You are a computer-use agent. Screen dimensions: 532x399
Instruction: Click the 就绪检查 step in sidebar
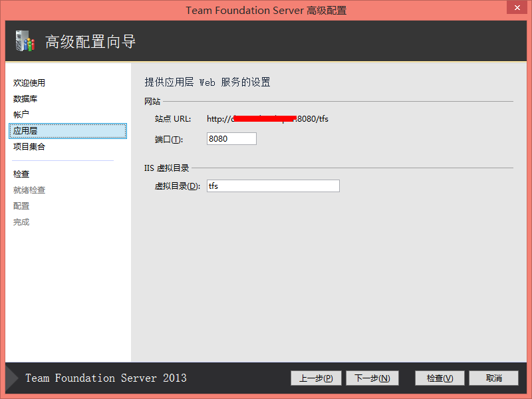[x=29, y=190]
